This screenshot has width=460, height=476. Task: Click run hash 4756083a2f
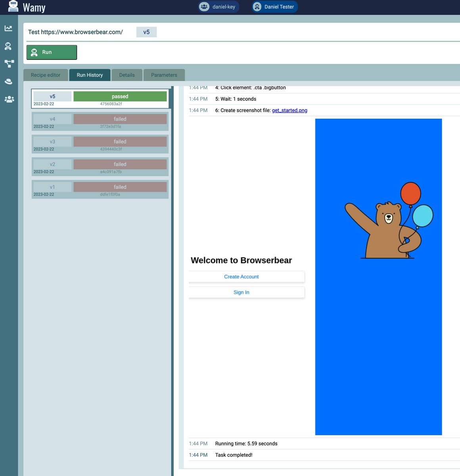[x=111, y=104]
